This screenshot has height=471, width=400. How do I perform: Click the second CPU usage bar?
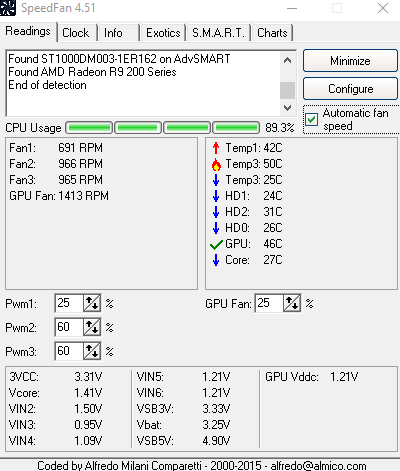pyautogui.click(x=138, y=128)
